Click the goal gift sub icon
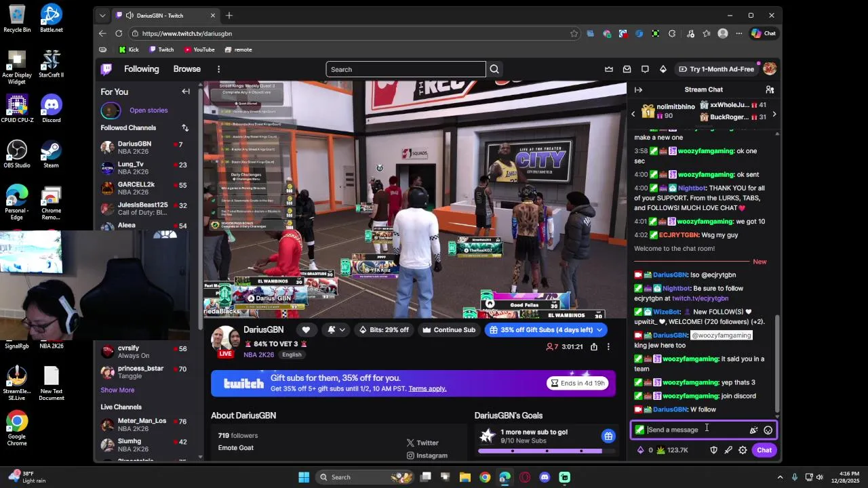Viewport: 868px width, 488px height. point(608,436)
